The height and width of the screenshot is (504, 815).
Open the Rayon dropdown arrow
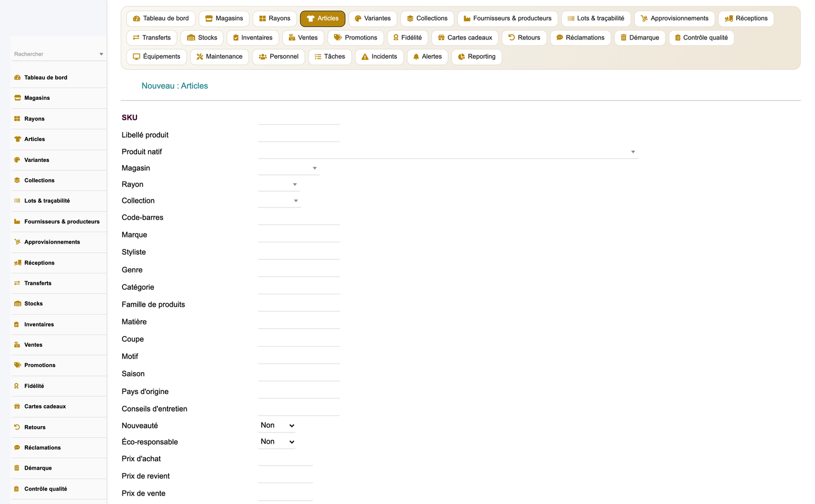click(295, 184)
